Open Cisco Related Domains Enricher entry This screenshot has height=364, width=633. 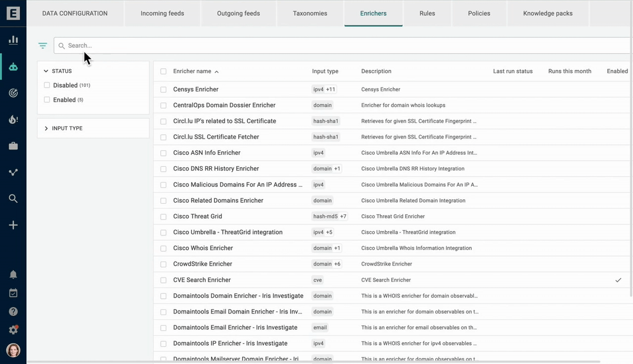(218, 201)
